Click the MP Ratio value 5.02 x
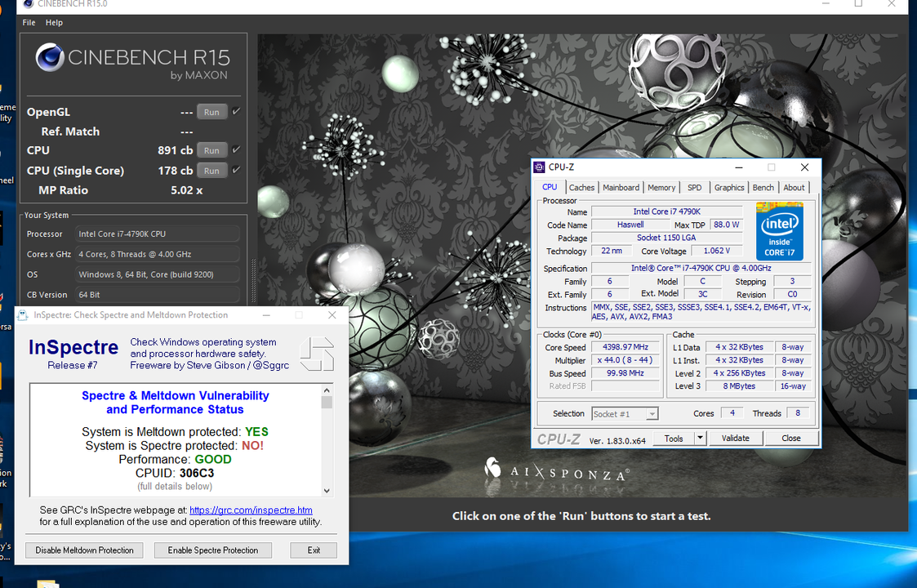917x588 pixels. click(186, 190)
